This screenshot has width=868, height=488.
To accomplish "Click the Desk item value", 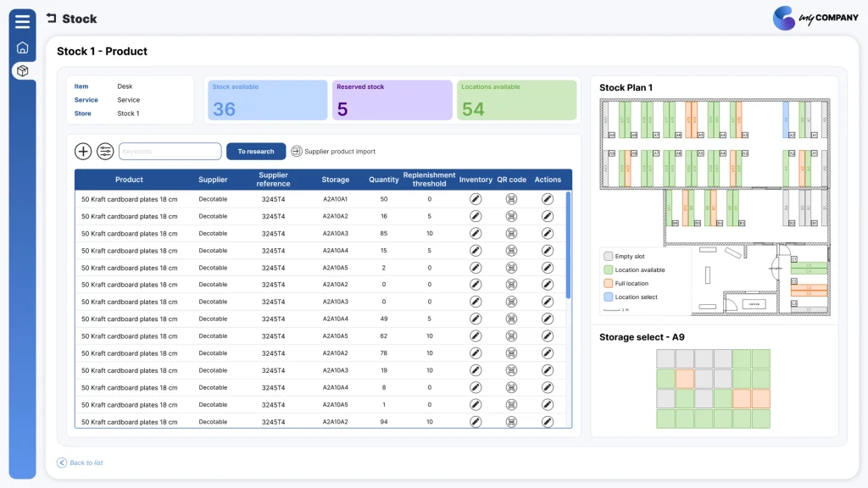I will (125, 86).
